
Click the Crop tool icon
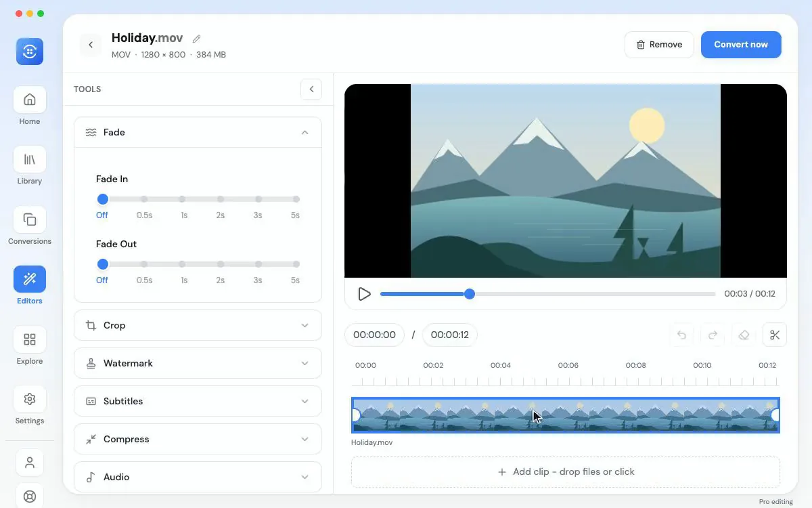coord(91,325)
